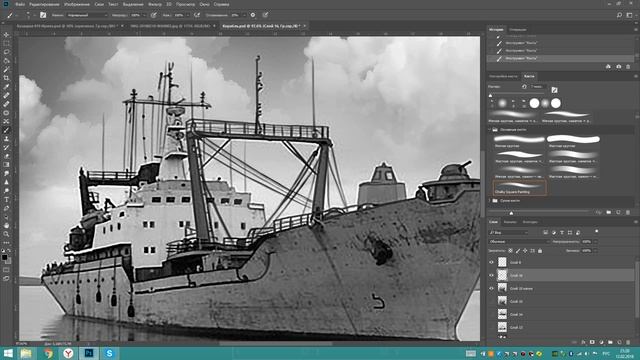The image size is (640, 360).
Task: Open the Окно menu
Action: click(204, 4)
